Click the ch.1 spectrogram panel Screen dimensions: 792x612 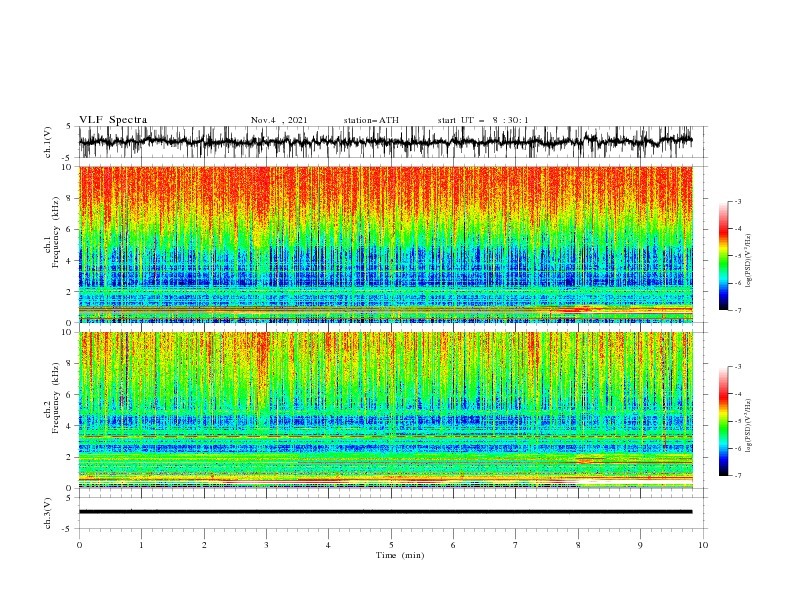[x=386, y=244]
